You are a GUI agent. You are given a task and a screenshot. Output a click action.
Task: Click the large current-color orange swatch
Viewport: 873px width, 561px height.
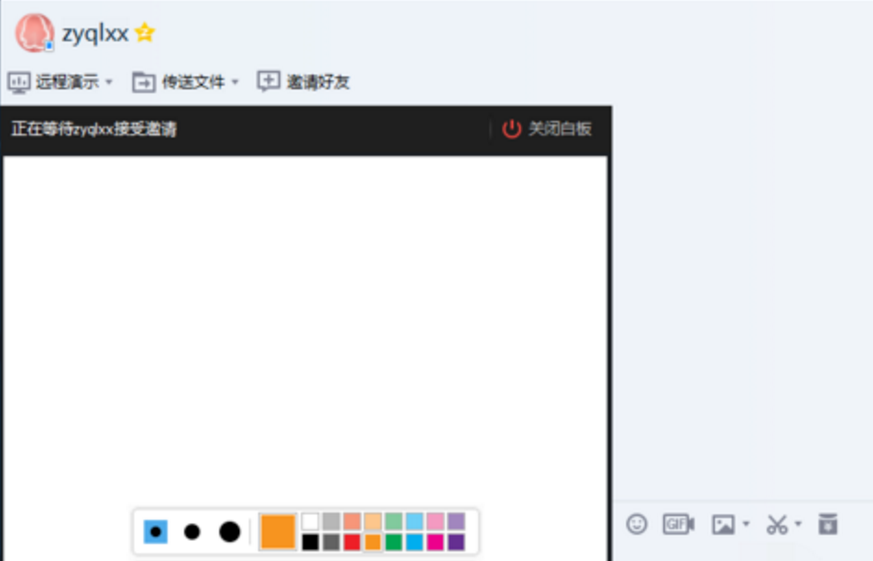[277, 532]
